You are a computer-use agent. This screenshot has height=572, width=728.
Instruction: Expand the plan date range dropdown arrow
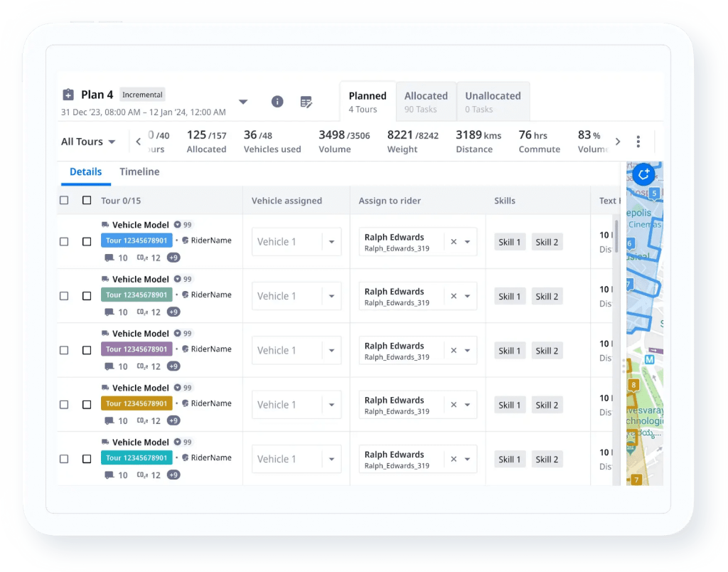point(243,102)
